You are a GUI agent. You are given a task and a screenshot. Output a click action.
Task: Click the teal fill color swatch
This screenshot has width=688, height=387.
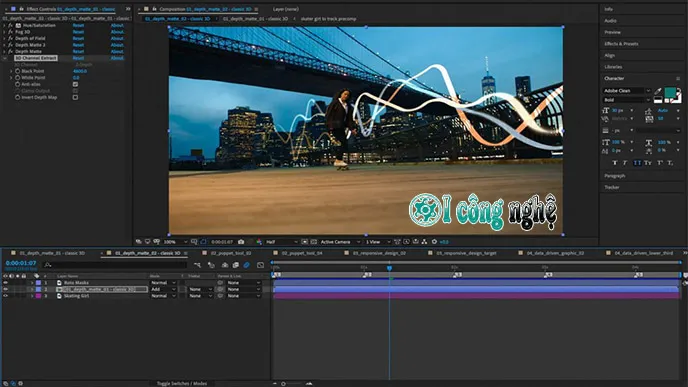(x=670, y=92)
